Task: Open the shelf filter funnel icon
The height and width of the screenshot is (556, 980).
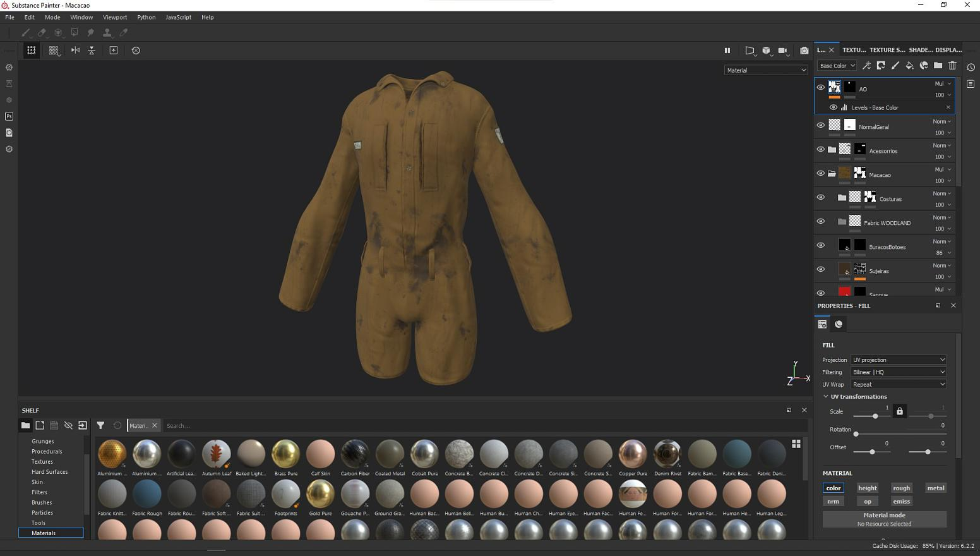Action: (x=100, y=425)
